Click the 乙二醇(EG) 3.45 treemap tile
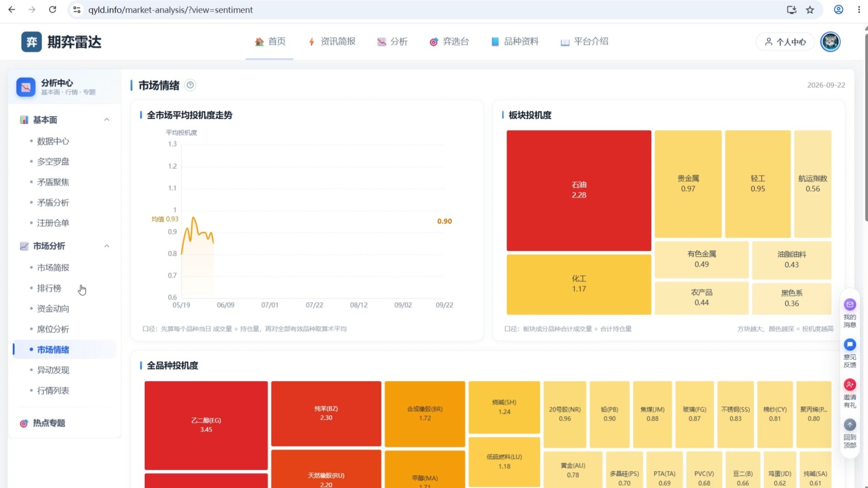This screenshot has height=488, width=868. (206, 425)
